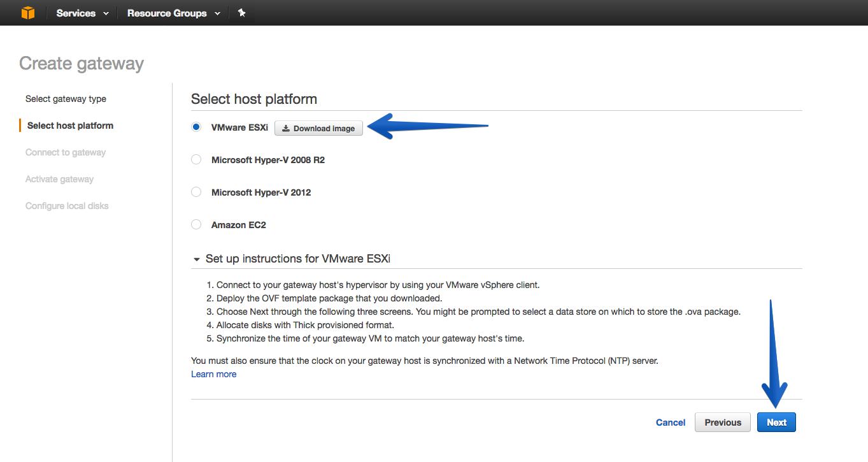The width and height of the screenshot is (868, 462).
Task: Click the Previous button
Action: (723, 422)
